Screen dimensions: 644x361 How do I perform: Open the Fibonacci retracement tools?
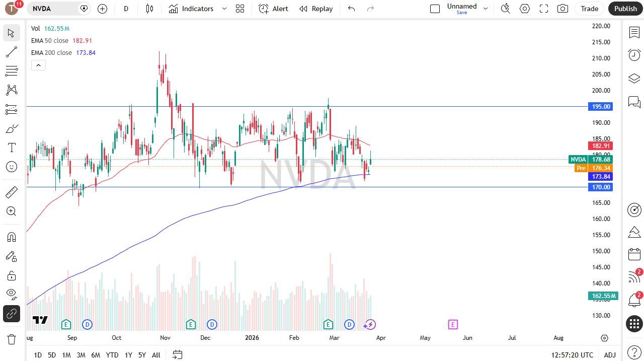pos(11,71)
